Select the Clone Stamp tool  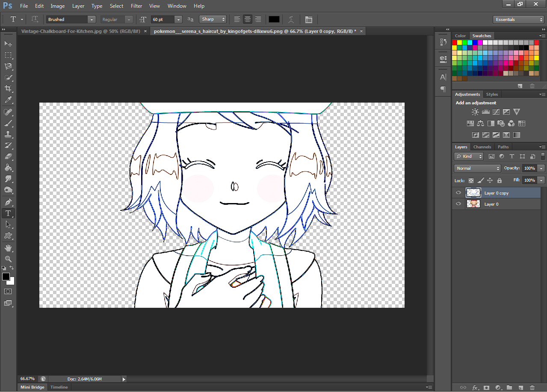(8, 134)
